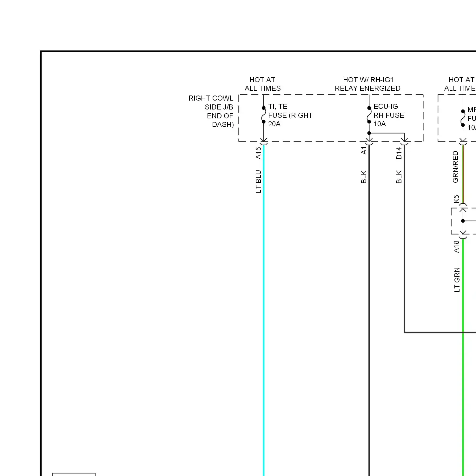Select the A1 connector pin label
Image resolution: width=476 pixels, height=476 pixels.
coord(364,150)
